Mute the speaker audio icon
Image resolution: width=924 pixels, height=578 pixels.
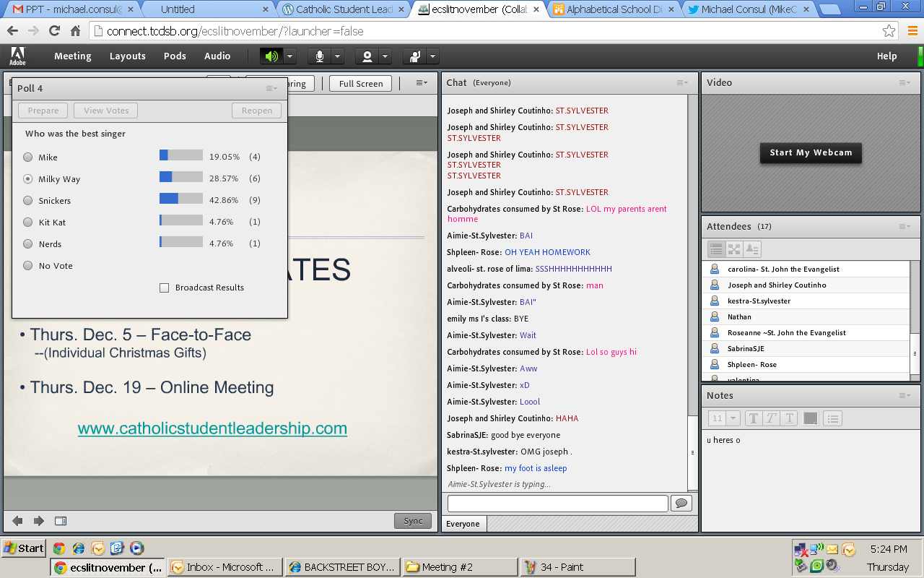point(271,56)
